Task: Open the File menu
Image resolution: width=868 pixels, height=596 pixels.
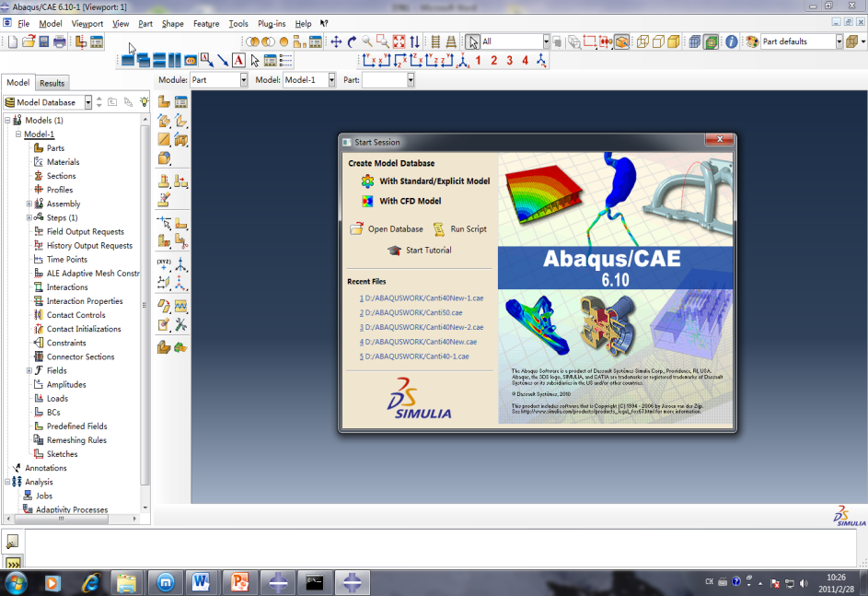Action: (x=23, y=24)
